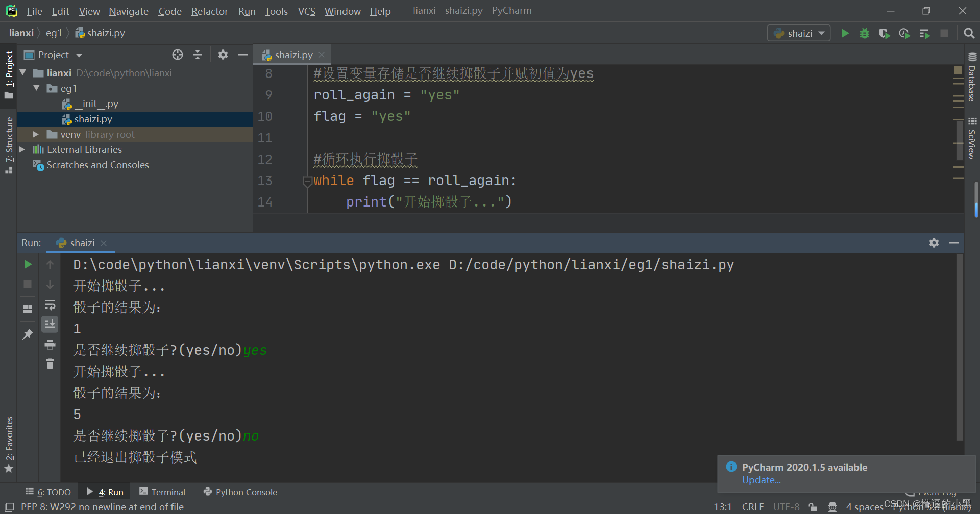Change indent setting 4 spaces
This screenshot has height=514, width=980.
(x=864, y=507)
